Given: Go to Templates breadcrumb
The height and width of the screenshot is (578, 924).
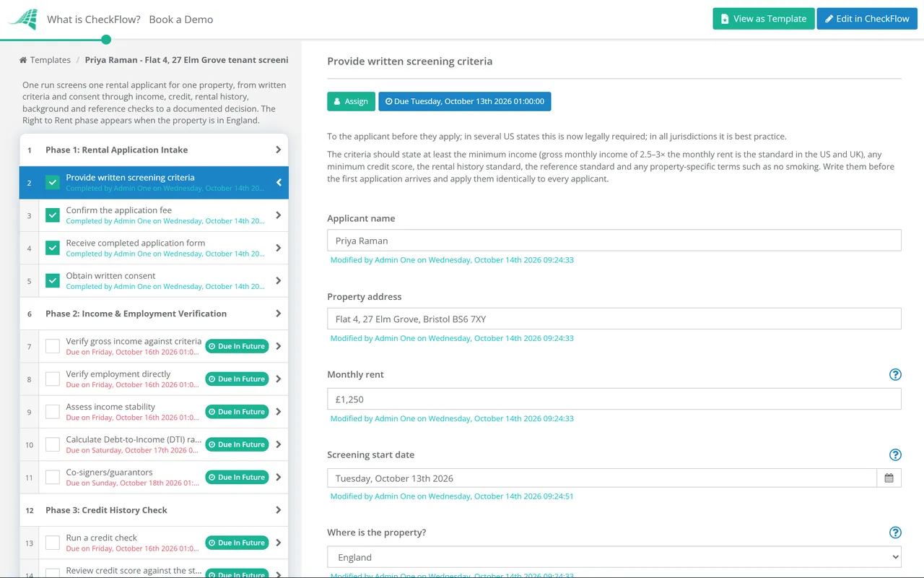Looking at the screenshot, I should pos(51,60).
